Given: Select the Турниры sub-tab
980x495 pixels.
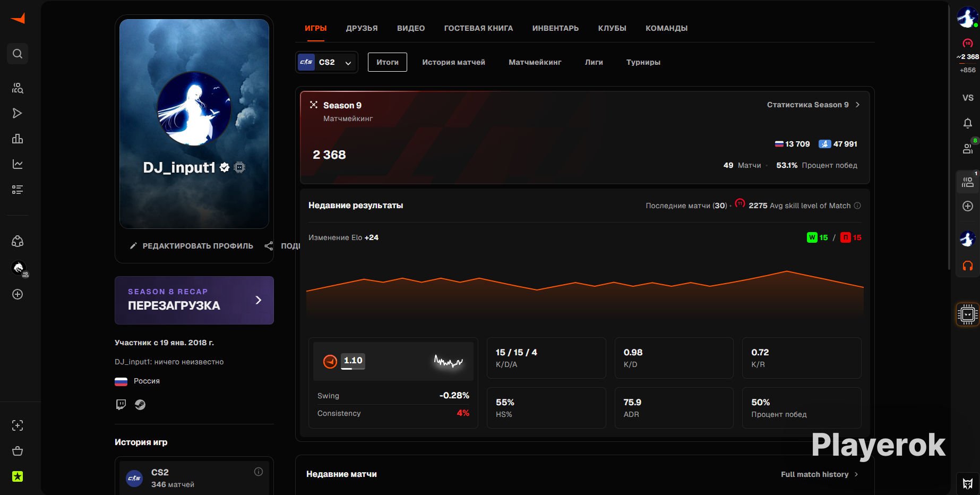Looking at the screenshot, I should coord(643,62).
